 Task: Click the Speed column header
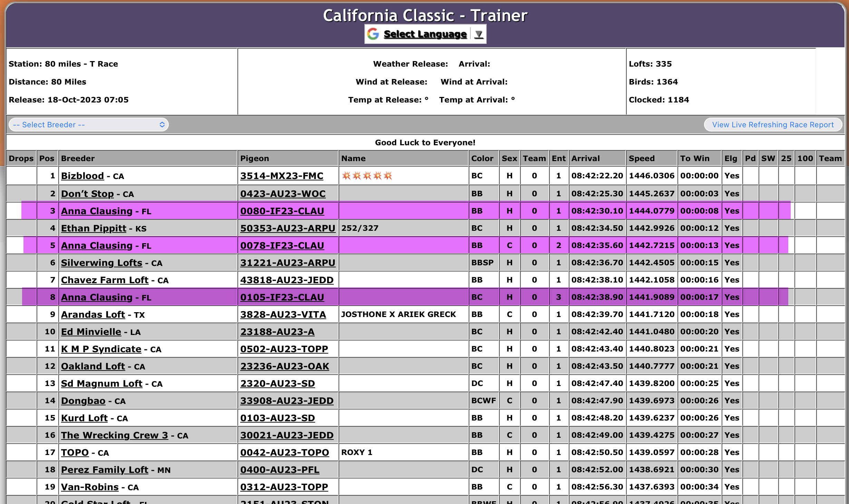pos(642,158)
